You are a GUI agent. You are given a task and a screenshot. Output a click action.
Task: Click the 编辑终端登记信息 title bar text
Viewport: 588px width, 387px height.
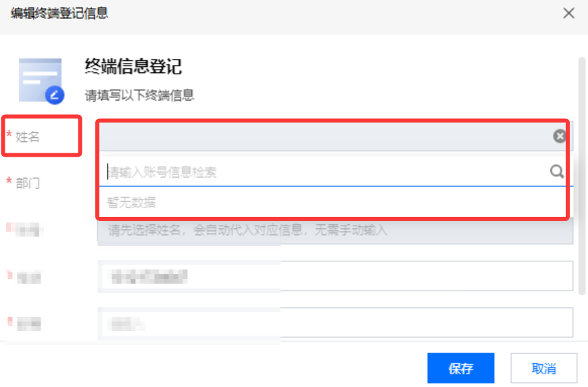[x=59, y=13]
